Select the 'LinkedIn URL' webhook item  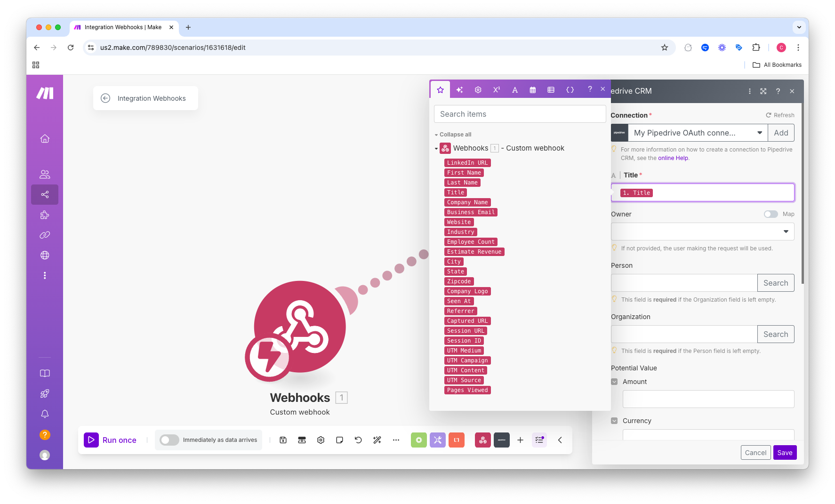[x=467, y=163]
